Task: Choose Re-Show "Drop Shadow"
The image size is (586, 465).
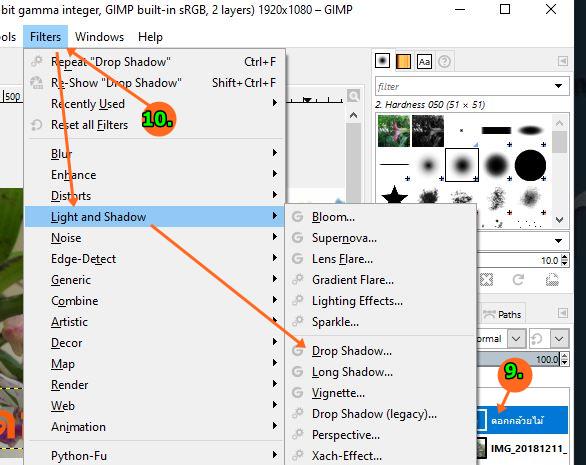Action: (x=154, y=83)
